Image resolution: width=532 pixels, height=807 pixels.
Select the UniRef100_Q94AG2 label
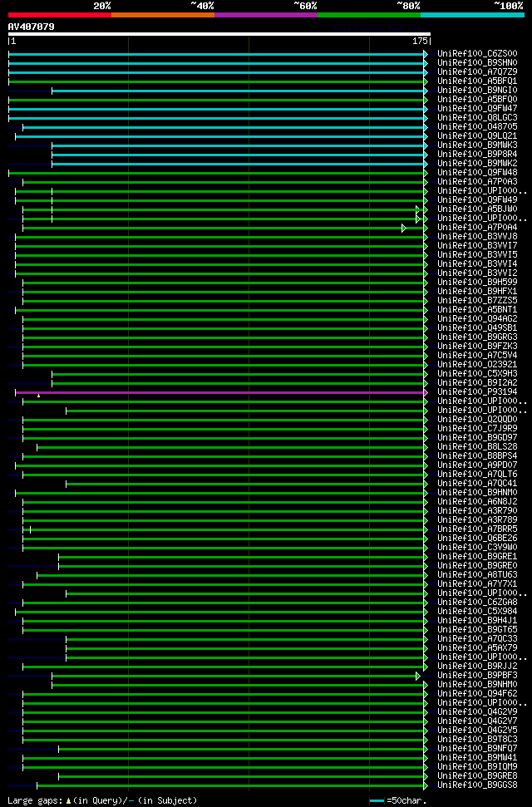(477, 318)
